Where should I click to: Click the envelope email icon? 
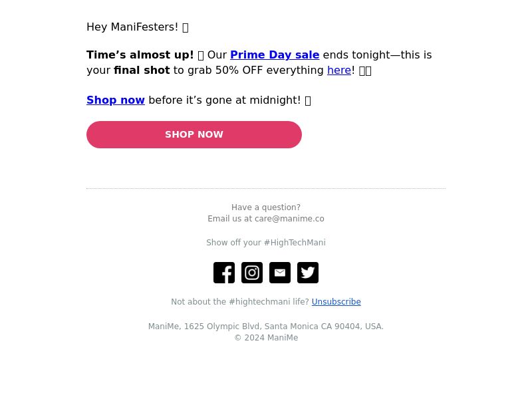click(x=280, y=273)
